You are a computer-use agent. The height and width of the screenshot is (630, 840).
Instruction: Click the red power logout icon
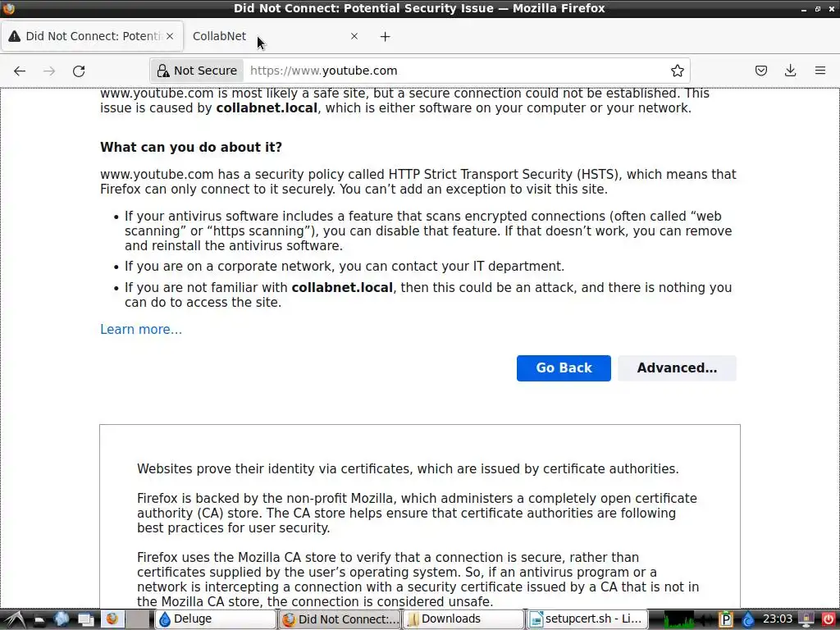(828, 619)
